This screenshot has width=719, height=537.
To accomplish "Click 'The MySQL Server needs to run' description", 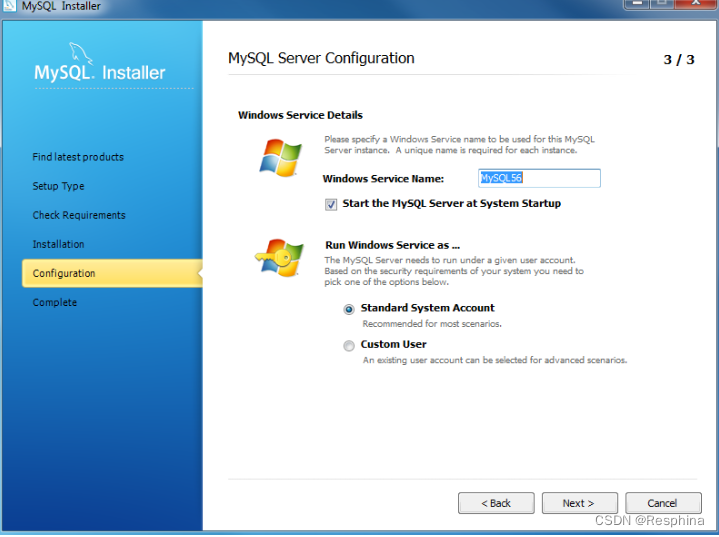I will pyautogui.click(x=454, y=271).
